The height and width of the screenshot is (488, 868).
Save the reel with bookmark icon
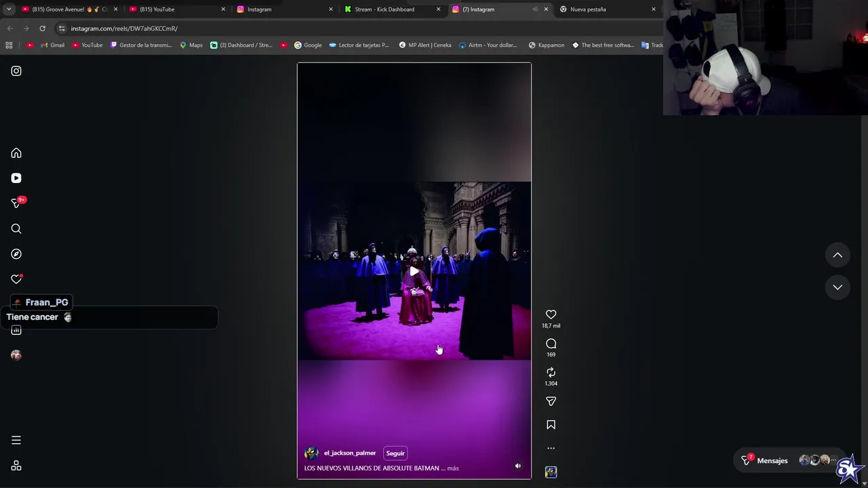551,425
